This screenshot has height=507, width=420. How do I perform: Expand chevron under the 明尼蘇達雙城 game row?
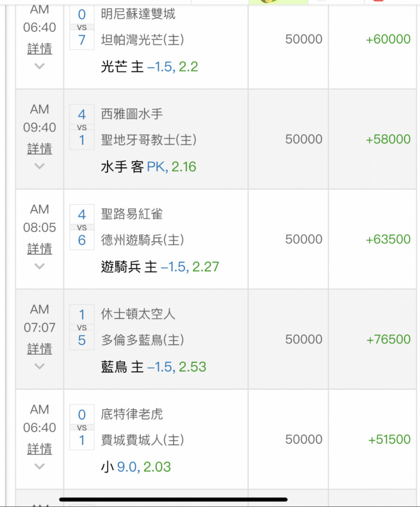pyautogui.click(x=40, y=66)
